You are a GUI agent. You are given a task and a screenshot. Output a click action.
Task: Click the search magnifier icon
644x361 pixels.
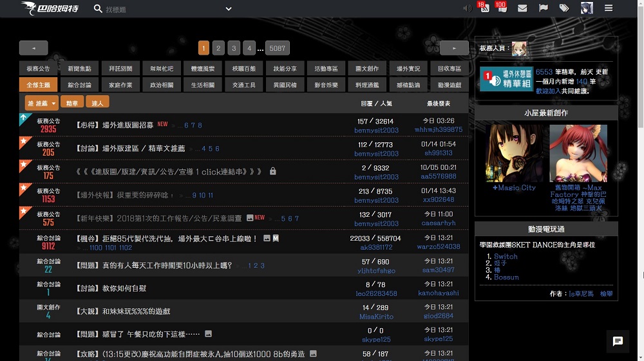coord(98,8)
